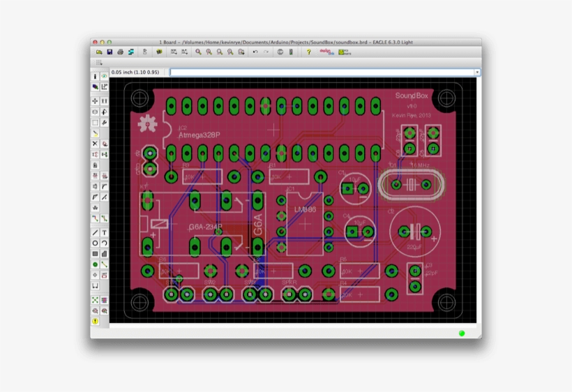The height and width of the screenshot is (392, 572).
Task: Select the Signal tool
Action: tap(105, 264)
